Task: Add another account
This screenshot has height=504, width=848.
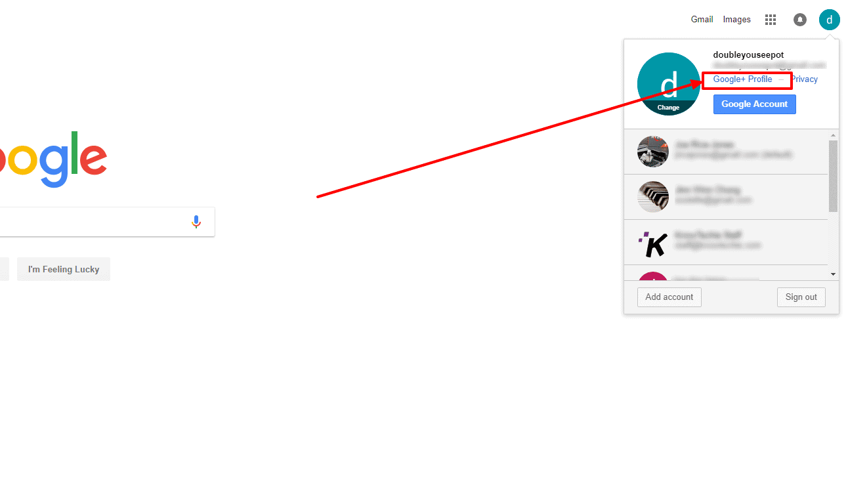Action: (669, 297)
